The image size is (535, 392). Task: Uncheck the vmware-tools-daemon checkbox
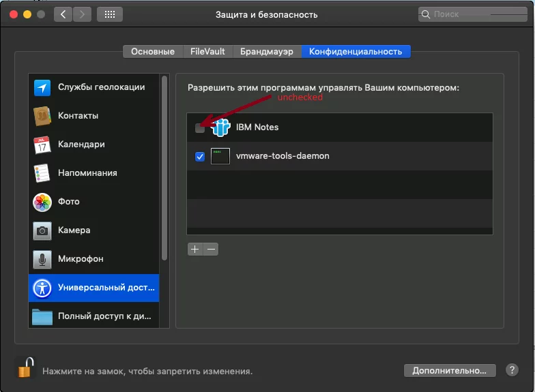pos(200,156)
